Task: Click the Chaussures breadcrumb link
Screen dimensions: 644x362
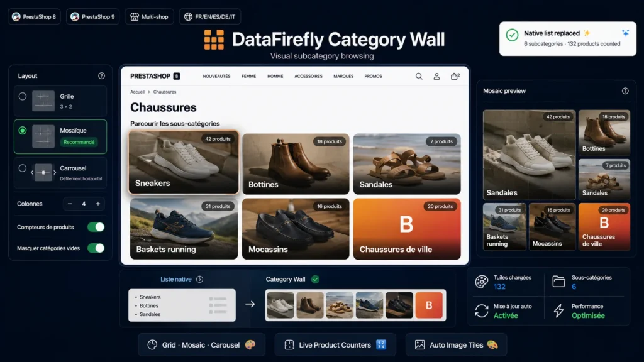Action: (165, 92)
